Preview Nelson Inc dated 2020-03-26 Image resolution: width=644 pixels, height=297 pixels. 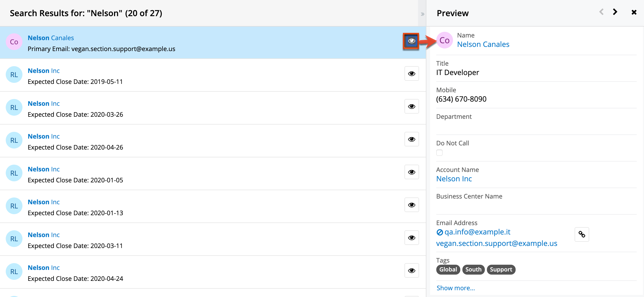coord(411,106)
